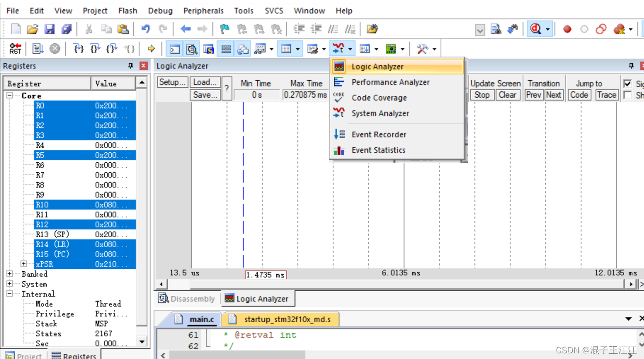644x359 pixels.
Task: Open the editor tab list dropdown arrow
Action: coord(628,319)
